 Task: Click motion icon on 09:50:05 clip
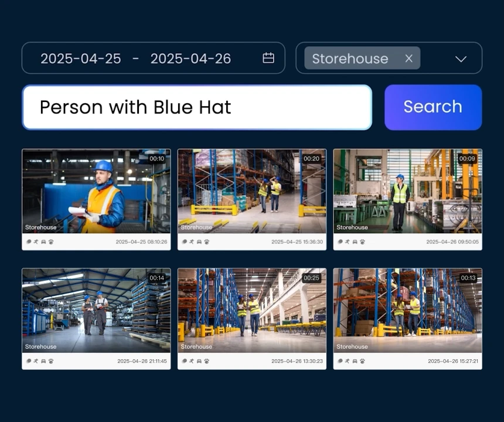[340, 241]
